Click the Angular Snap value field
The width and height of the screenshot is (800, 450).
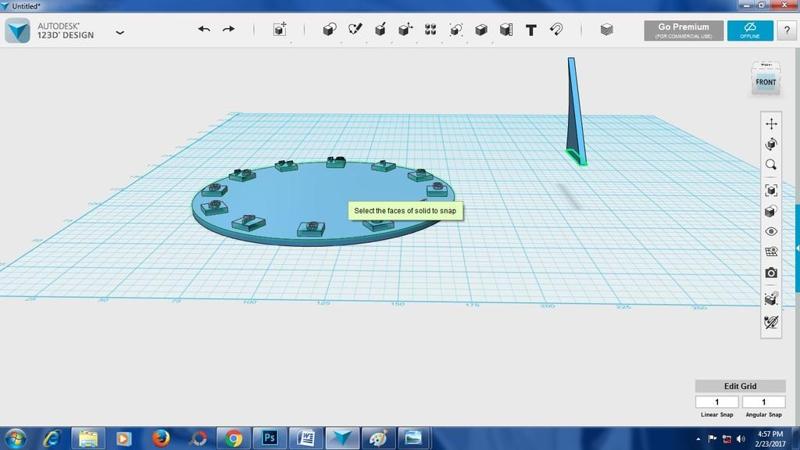coord(763,402)
